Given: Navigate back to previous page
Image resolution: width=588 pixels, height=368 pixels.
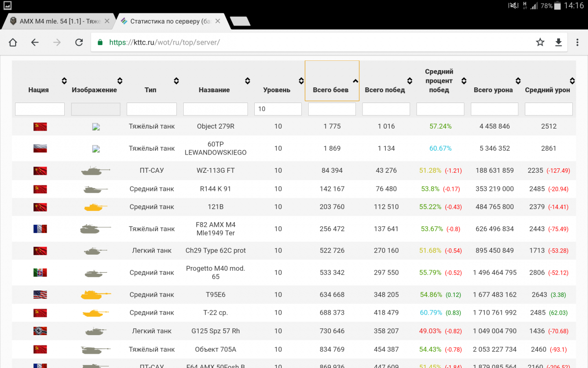Looking at the screenshot, I should pos(35,43).
